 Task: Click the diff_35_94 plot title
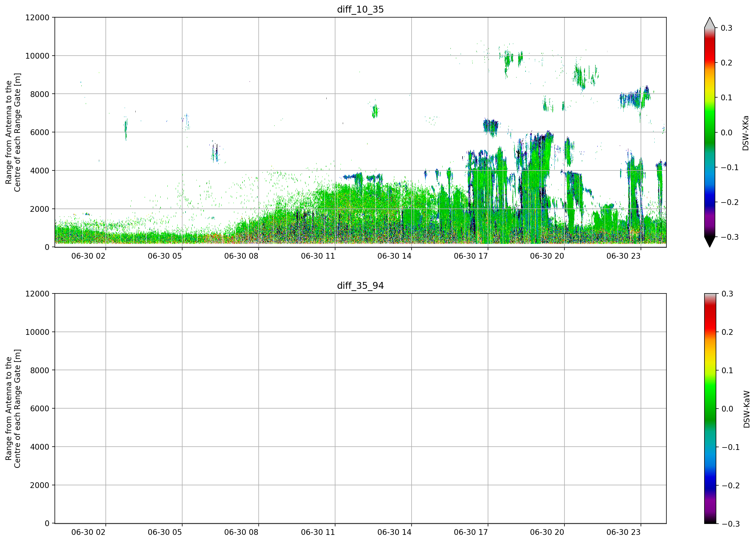(360, 286)
